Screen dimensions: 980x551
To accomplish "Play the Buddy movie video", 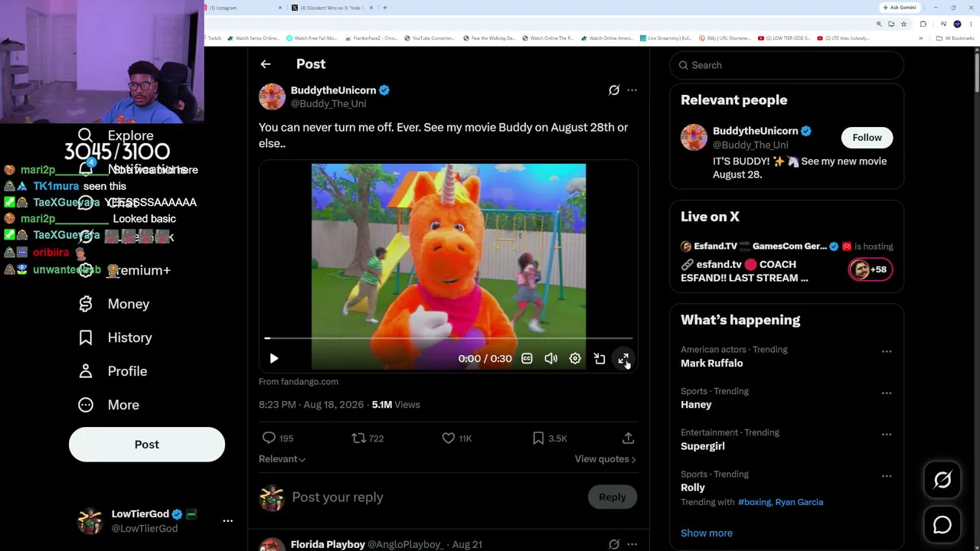I will click(x=274, y=358).
